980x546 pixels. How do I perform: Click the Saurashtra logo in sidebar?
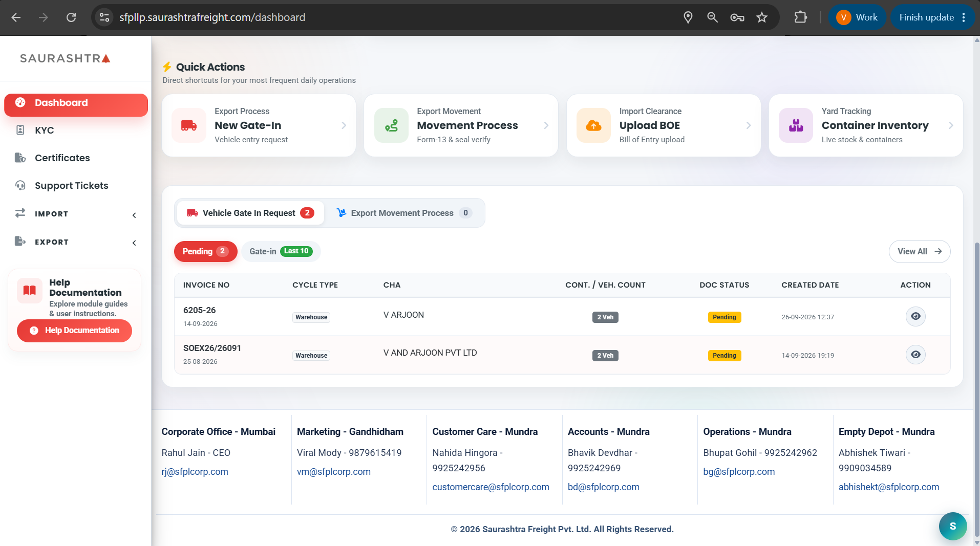pos(65,58)
